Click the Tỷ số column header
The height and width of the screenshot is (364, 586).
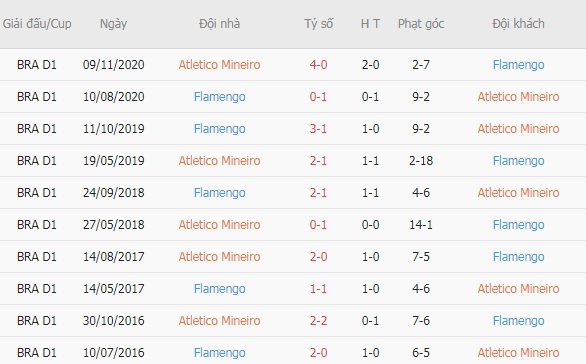318,24
